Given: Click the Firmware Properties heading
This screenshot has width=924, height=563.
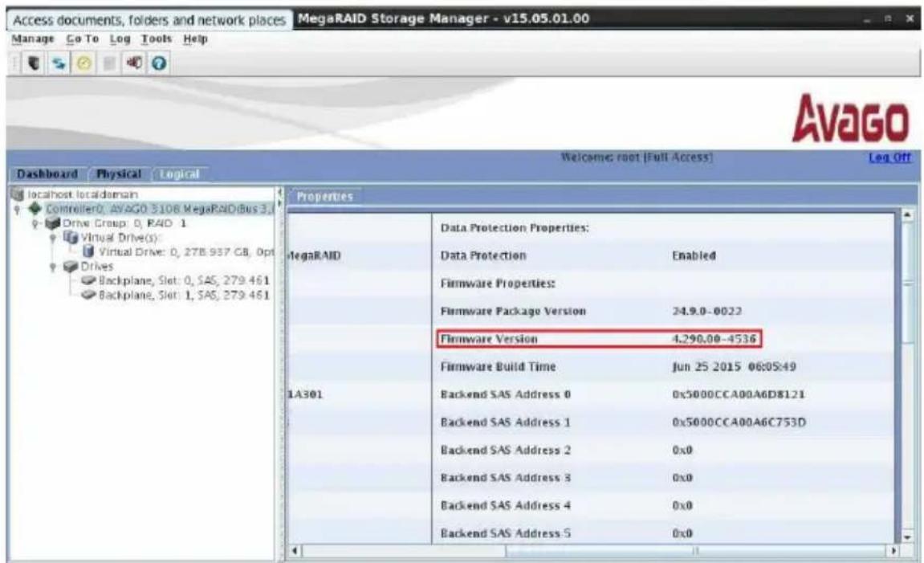Looking at the screenshot, I should point(498,283).
